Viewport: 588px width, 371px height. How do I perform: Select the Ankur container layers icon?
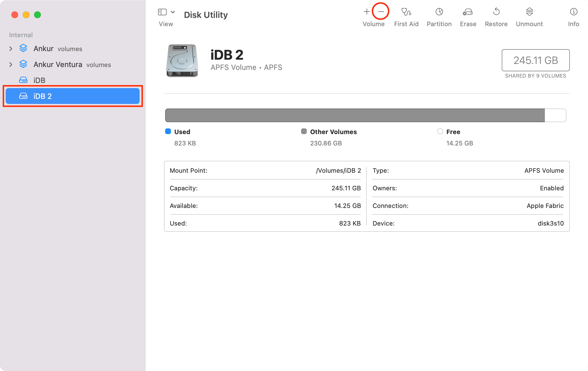[x=23, y=48]
